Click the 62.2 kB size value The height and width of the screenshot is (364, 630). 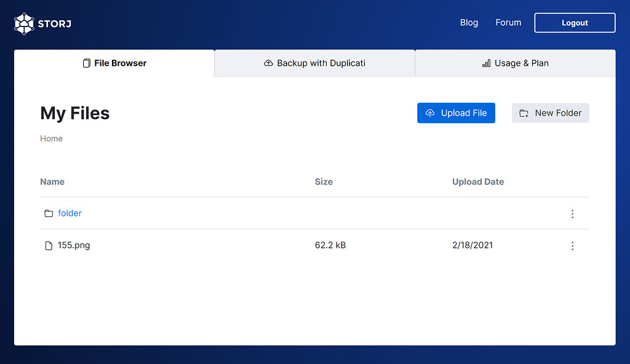coord(330,245)
